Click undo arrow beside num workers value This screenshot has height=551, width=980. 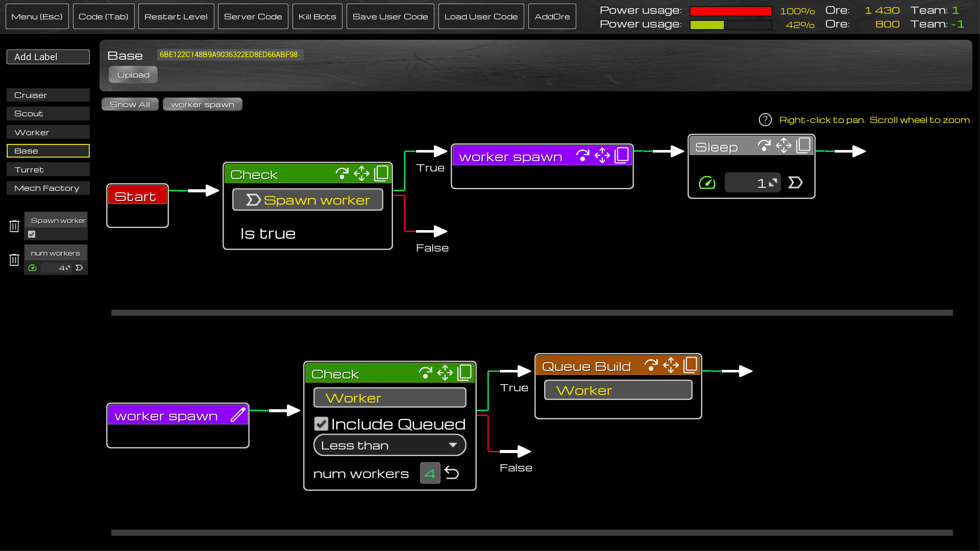452,473
